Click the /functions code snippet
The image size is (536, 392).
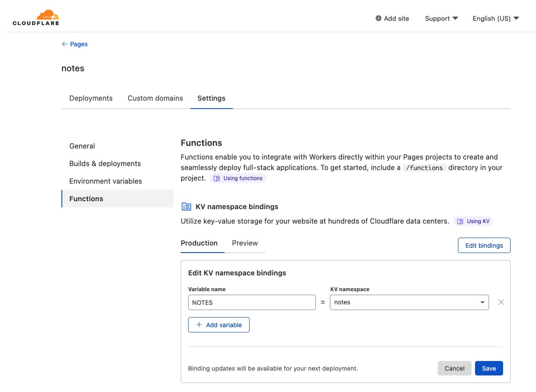(x=424, y=167)
